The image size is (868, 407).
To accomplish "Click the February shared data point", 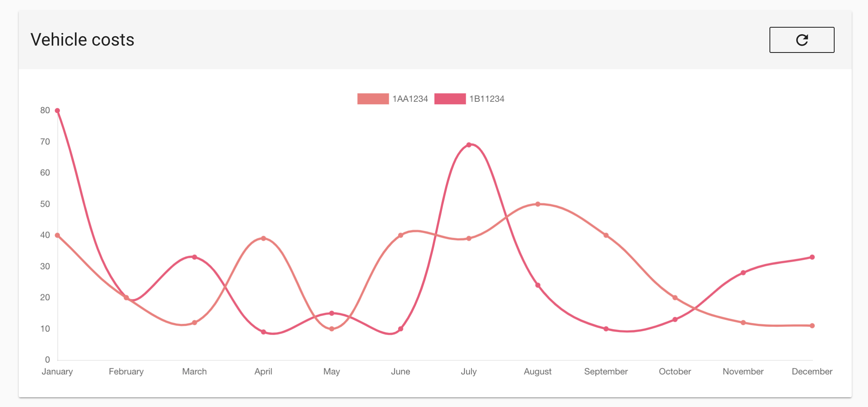I will point(126,298).
